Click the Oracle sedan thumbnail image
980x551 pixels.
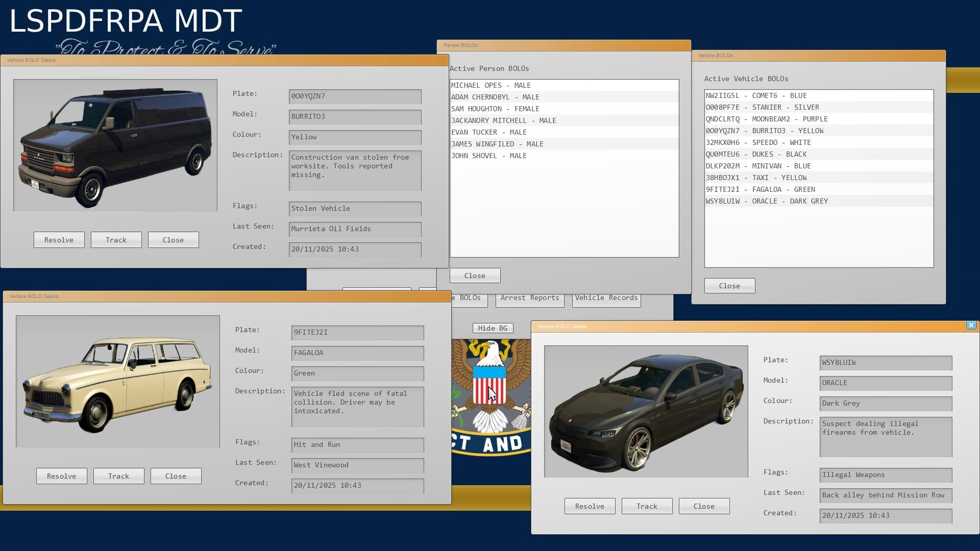[646, 411]
